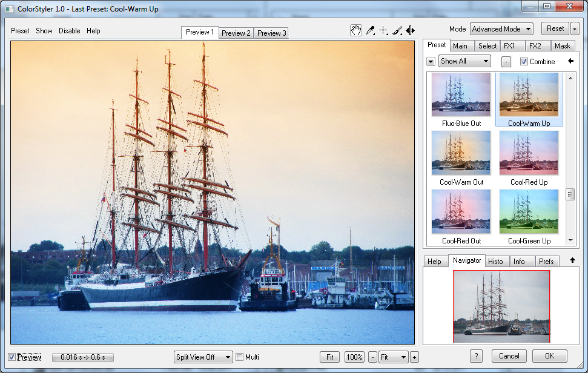Click the Reset button
Viewport: 588px width, 373px height.
tap(555, 28)
